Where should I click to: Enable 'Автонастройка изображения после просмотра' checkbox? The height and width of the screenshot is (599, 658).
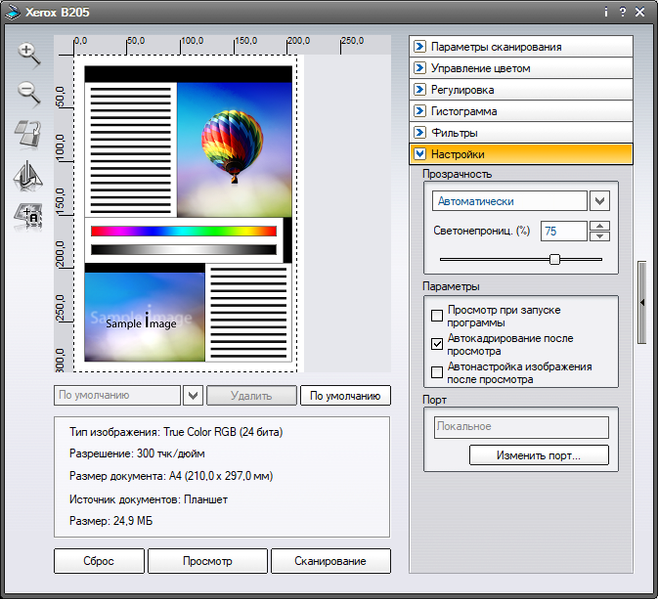pos(436,372)
